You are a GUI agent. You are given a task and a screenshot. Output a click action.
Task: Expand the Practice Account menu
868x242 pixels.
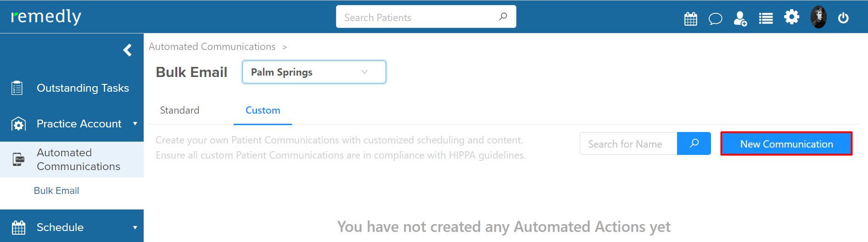[72, 124]
